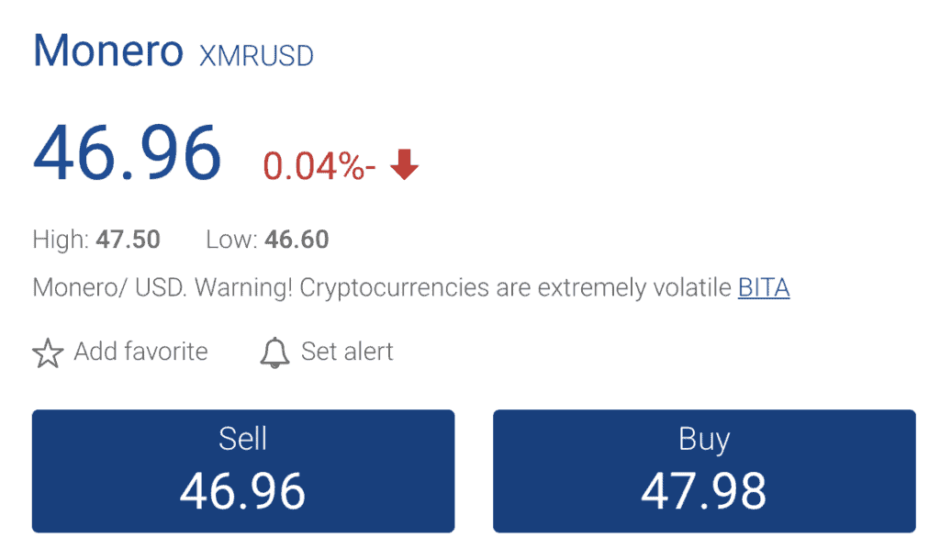940x560 pixels.
Task: Click the Monero title heading
Action: (x=108, y=51)
